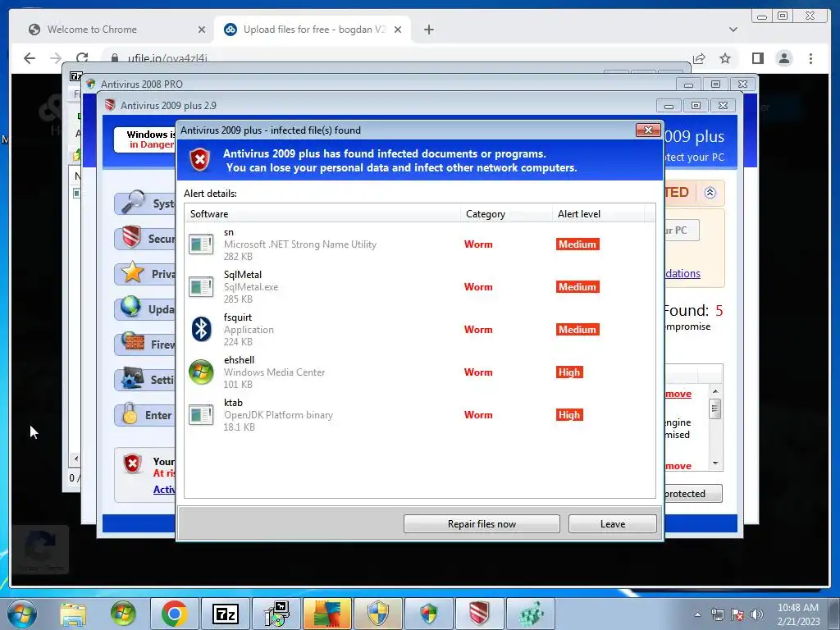840x630 pixels.
Task: Open Windows Start menu
Action: pyautogui.click(x=22, y=614)
